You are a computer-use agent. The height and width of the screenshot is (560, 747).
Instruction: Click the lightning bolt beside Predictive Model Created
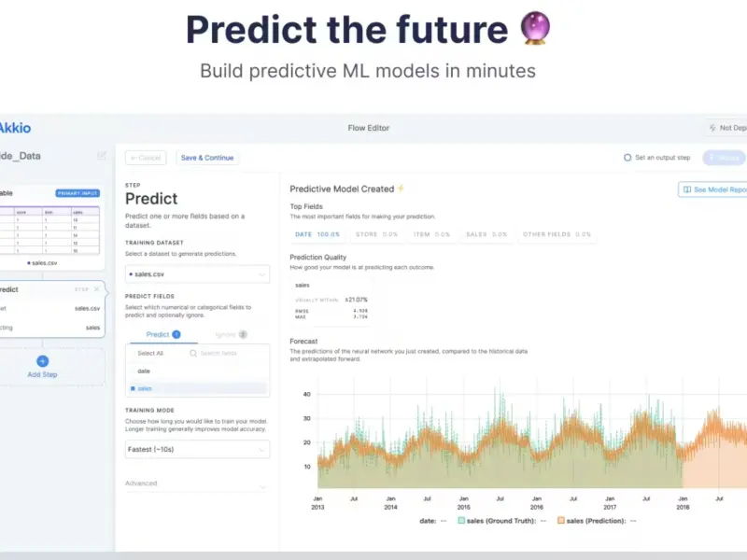[x=401, y=189]
